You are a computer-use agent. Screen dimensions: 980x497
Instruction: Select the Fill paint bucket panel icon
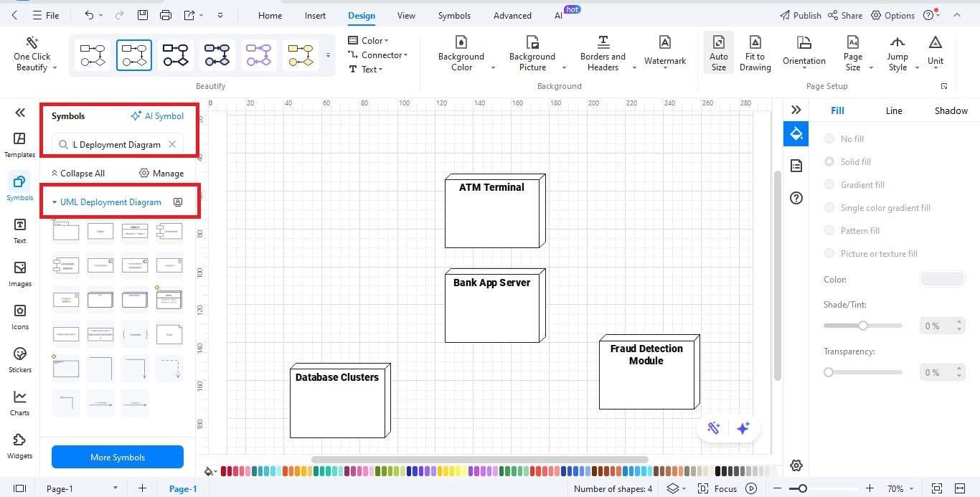click(x=796, y=133)
